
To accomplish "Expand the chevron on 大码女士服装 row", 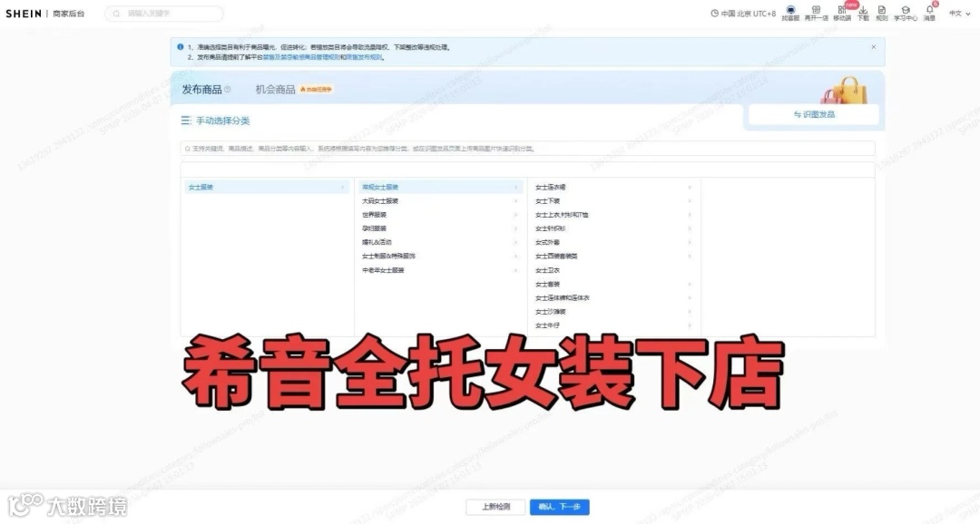I will (515, 201).
